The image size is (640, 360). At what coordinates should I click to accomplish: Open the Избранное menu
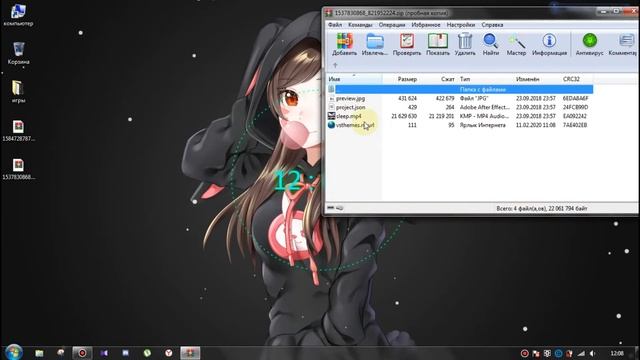pyautogui.click(x=426, y=25)
